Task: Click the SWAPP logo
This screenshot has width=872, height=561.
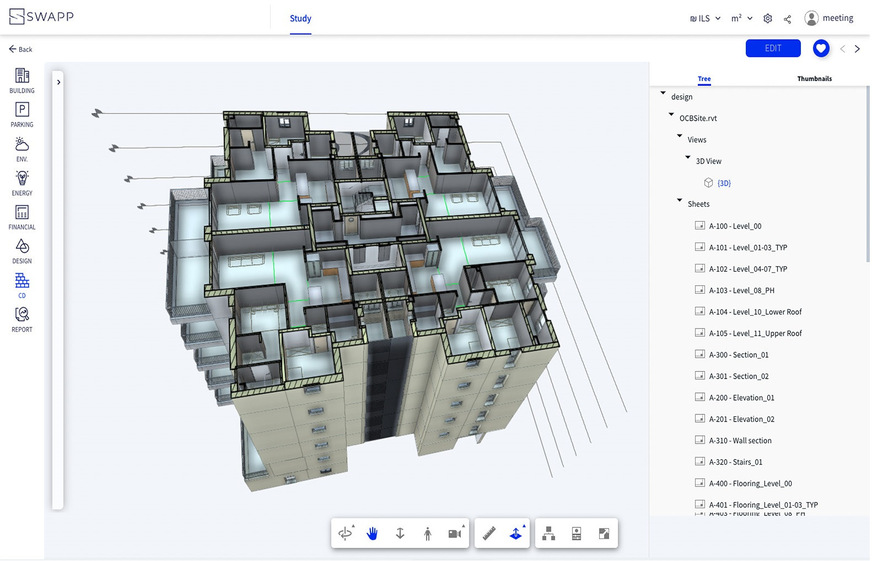Action: click(x=41, y=17)
